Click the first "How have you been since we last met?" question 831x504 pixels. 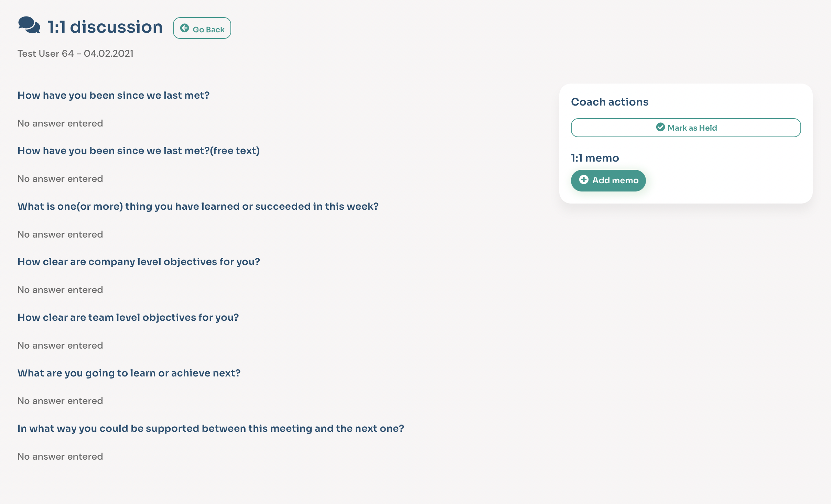click(114, 96)
